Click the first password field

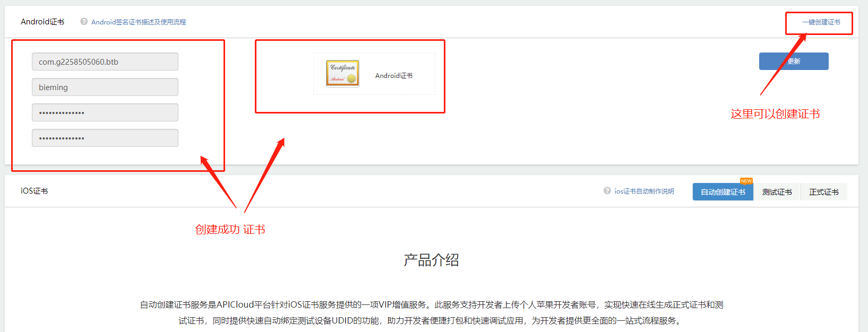(105, 112)
